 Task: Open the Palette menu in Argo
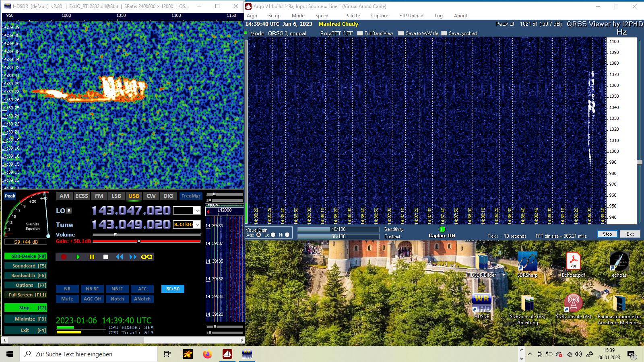(x=352, y=16)
